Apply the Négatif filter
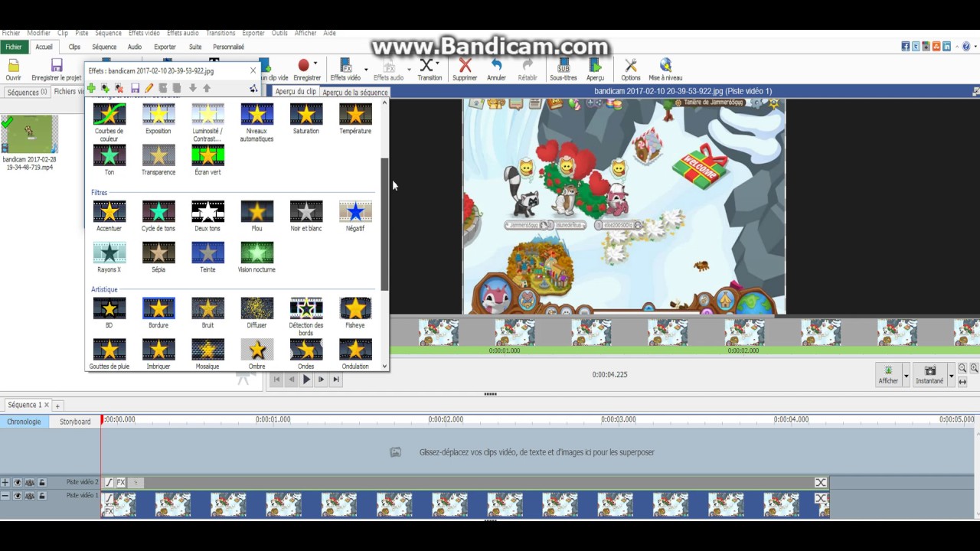980x551 pixels. [x=354, y=217]
